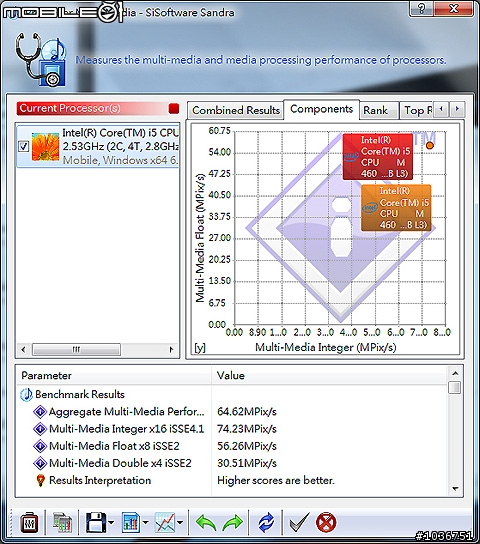This screenshot has width=480, height=544.
Task: Click the 30.51MPix/s value
Action: (247, 463)
